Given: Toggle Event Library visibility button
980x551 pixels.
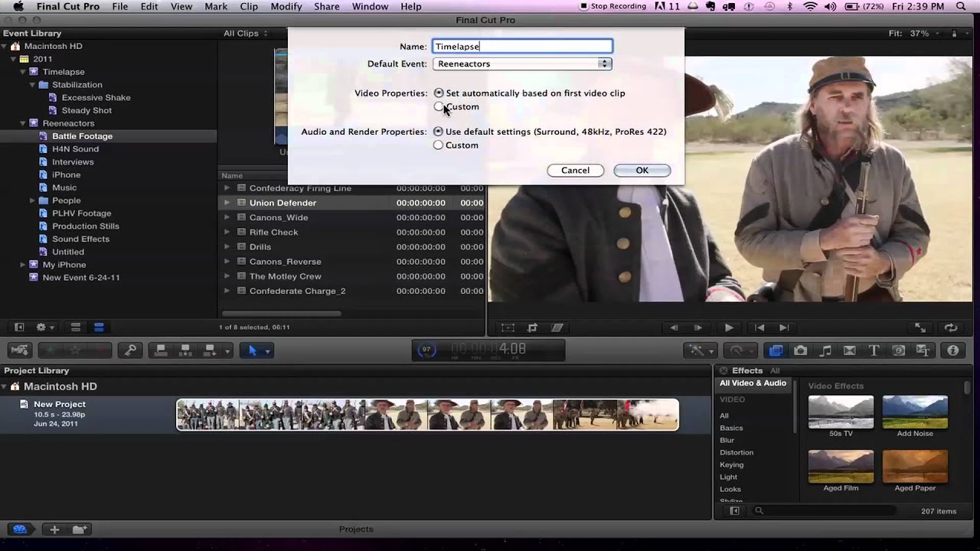Looking at the screenshot, I should pos(19,328).
